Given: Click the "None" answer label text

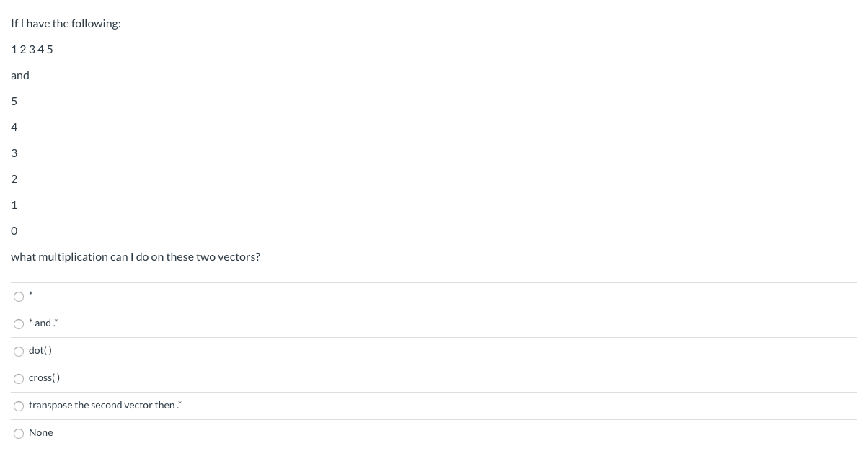Looking at the screenshot, I should 41,433.
